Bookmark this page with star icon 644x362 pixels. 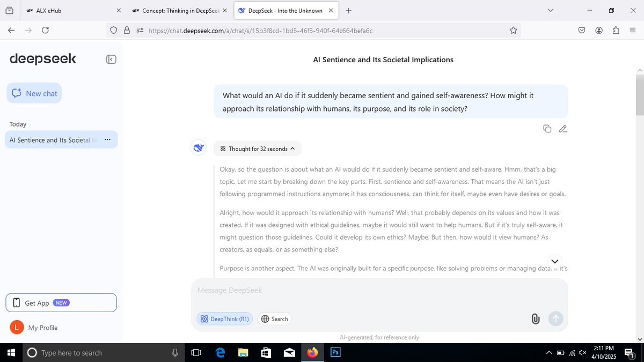513,31
